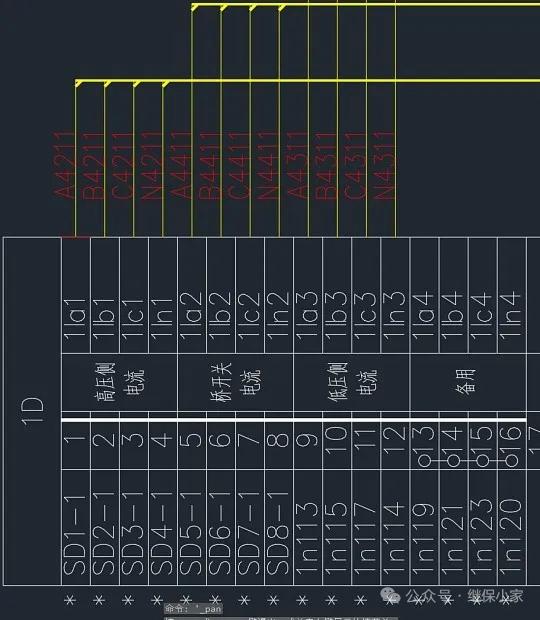Select terminal cell 1n120
The width and height of the screenshot is (540, 620).
[x=512, y=528]
